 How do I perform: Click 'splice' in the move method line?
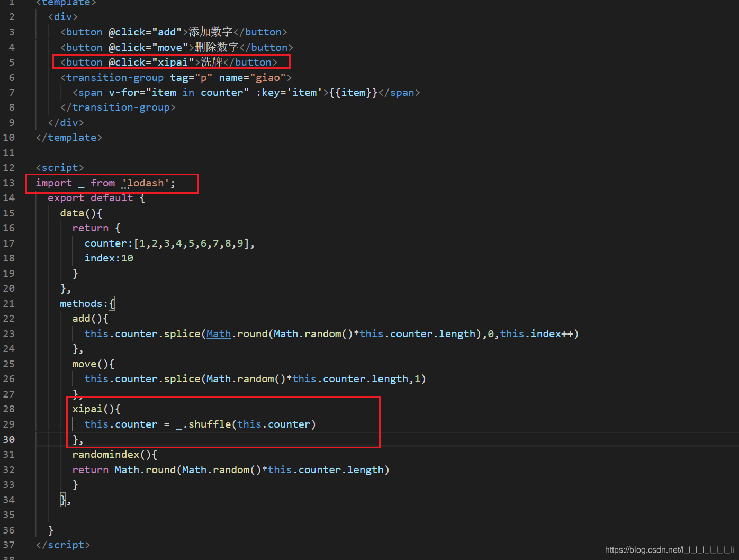[182, 378]
